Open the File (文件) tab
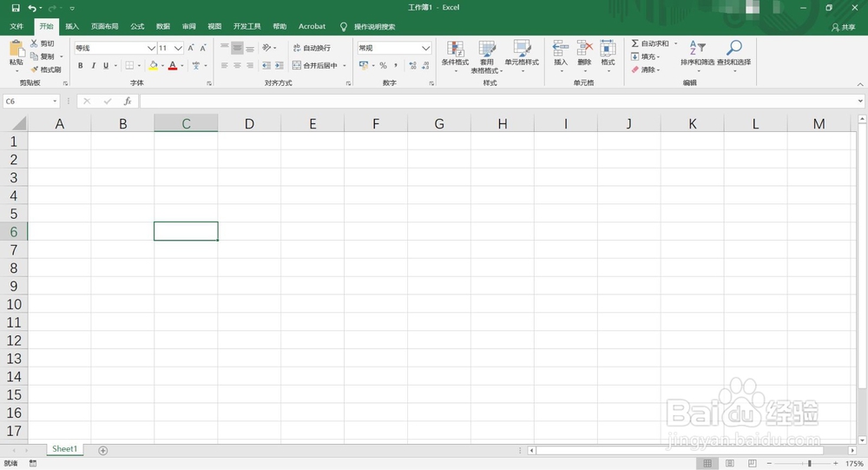868x470 pixels. 16,27
